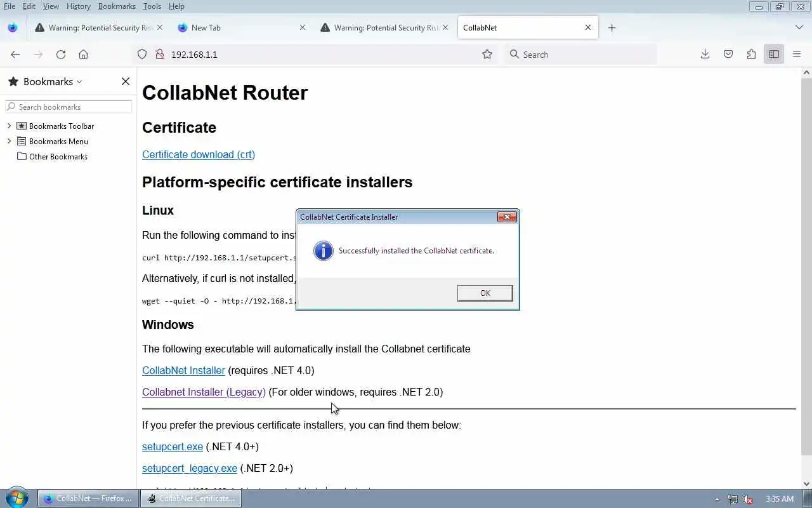
Task: Download setupcert_legacy.exe
Action: (x=190, y=468)
